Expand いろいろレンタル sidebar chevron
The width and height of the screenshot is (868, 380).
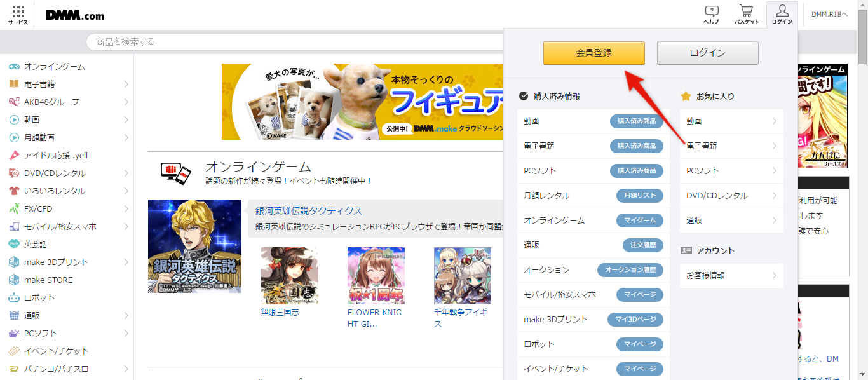click(126, 191)
